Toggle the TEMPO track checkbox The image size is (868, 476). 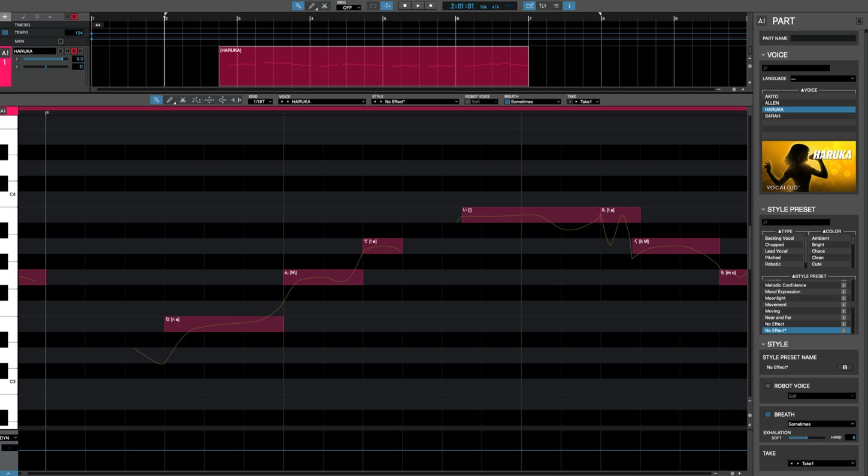pyautogui.click(x=5, y=32)
